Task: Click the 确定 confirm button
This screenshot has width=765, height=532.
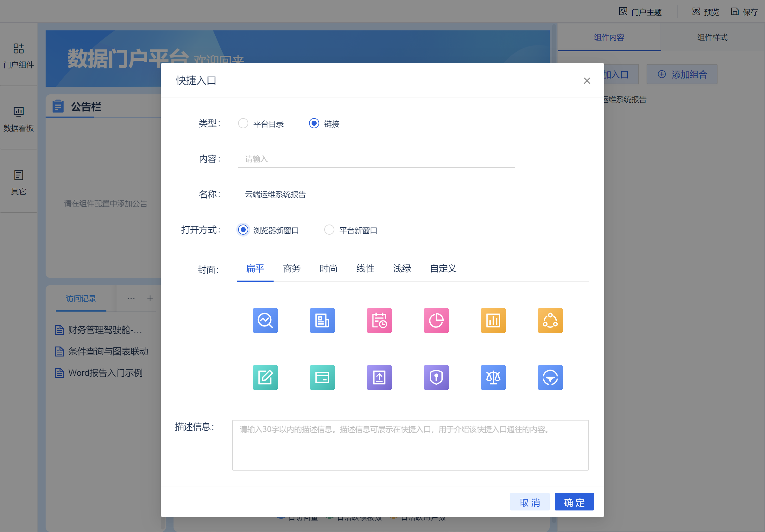Action: (x=574, y=502)
